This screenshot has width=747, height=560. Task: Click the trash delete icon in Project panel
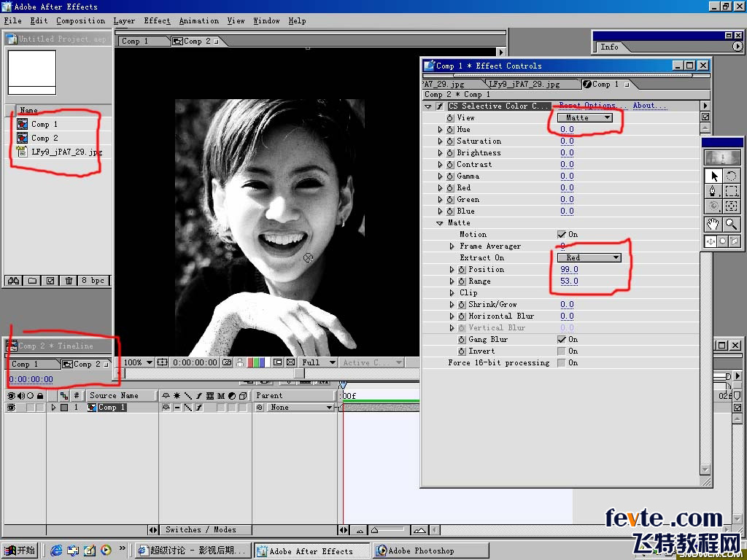click(69, 281)
